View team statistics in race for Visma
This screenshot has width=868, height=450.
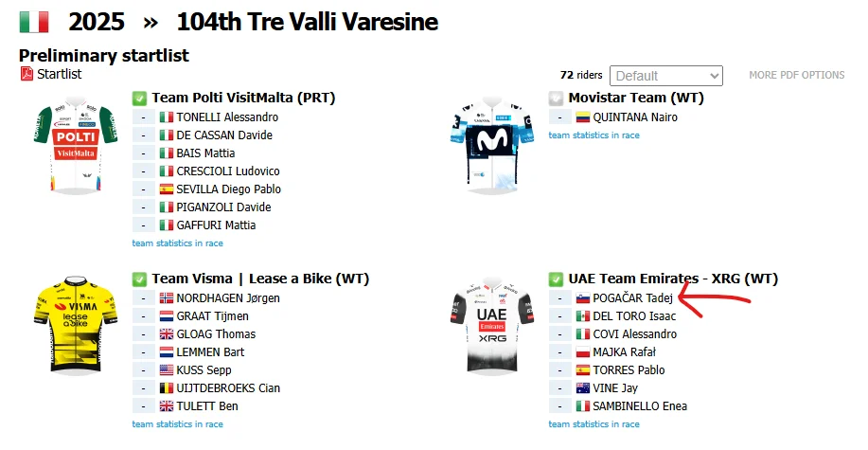[178, 424]
